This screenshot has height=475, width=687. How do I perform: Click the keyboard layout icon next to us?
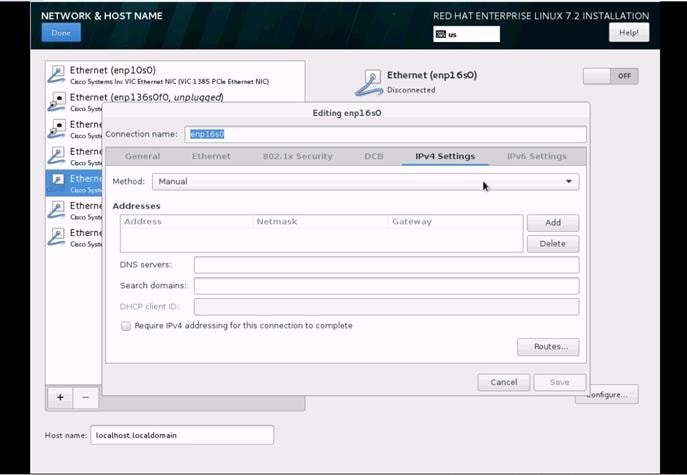coord(441,34)
